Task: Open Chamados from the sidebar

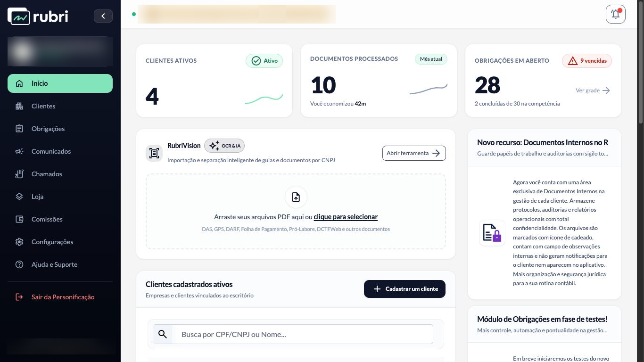Action: click(60, 174)
